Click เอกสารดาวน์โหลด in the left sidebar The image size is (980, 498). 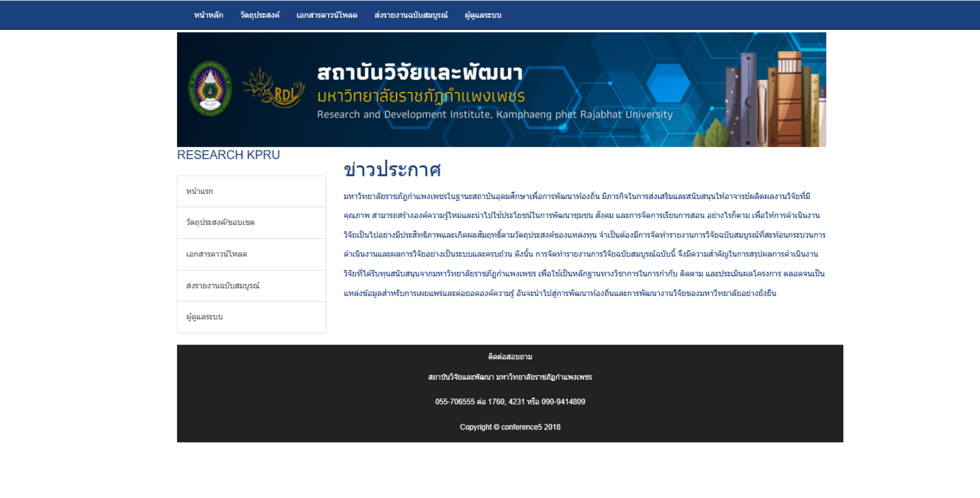point(217,254)
